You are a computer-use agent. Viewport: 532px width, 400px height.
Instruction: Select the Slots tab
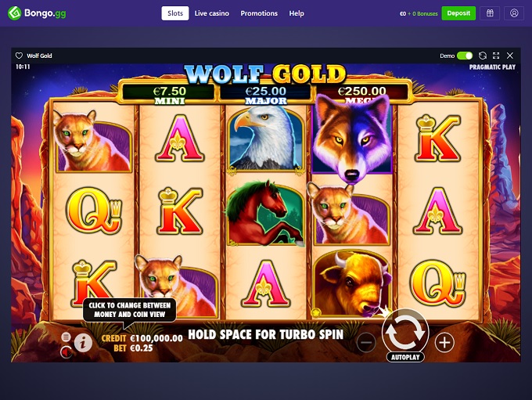tap(175, 13)
